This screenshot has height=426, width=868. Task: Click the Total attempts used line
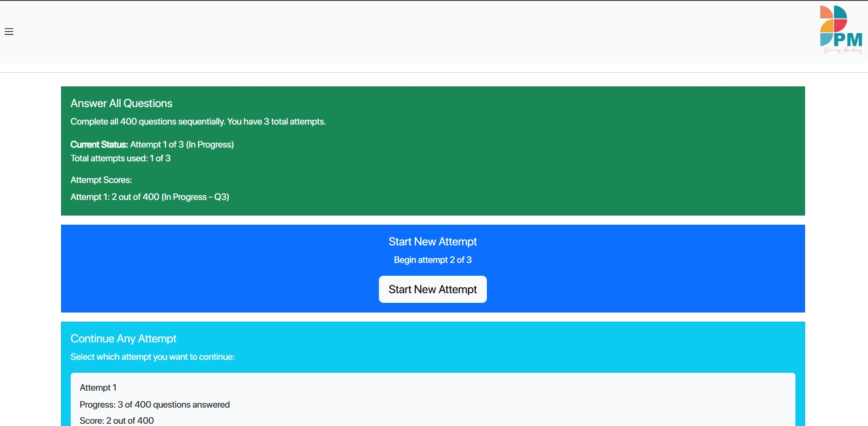[x=120, y=159]
